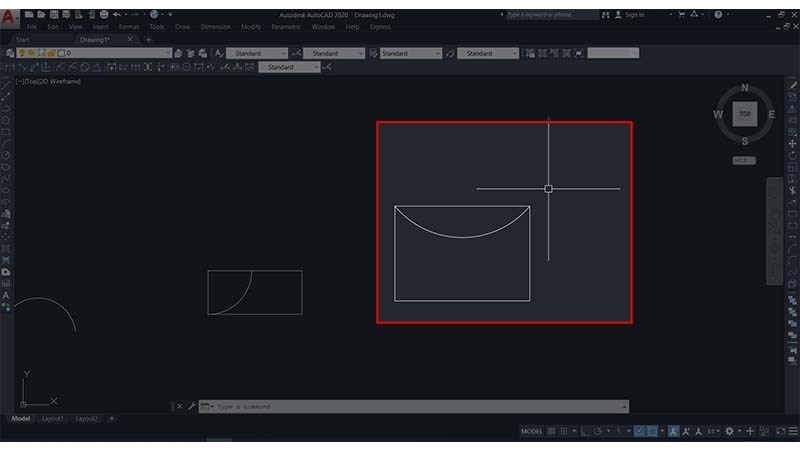
Task: Open the Text Style Standard dropdown
Action: (283, 53)
